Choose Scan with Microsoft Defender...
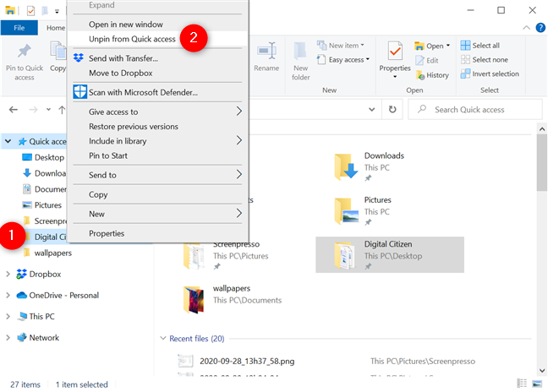 [x=143, y=92]
